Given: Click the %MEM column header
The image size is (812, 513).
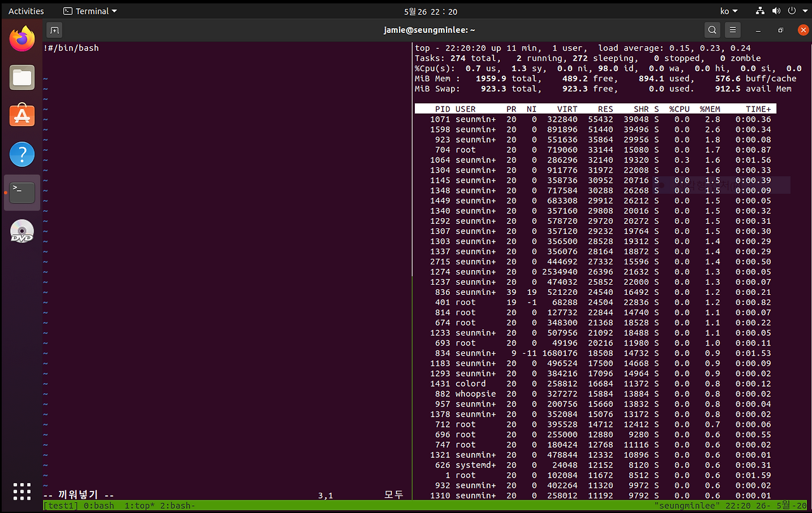Looking at the screenshot, I should [x=710, y=109].
